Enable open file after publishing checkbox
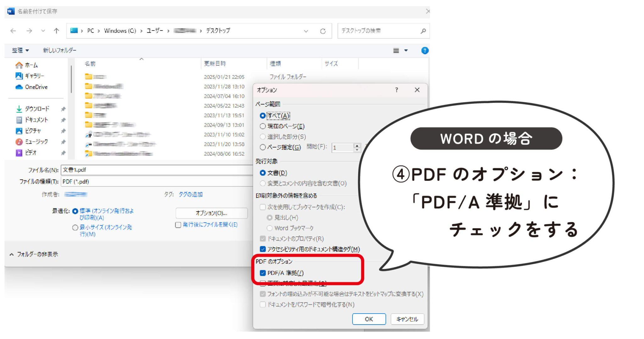 coord(178,225)
